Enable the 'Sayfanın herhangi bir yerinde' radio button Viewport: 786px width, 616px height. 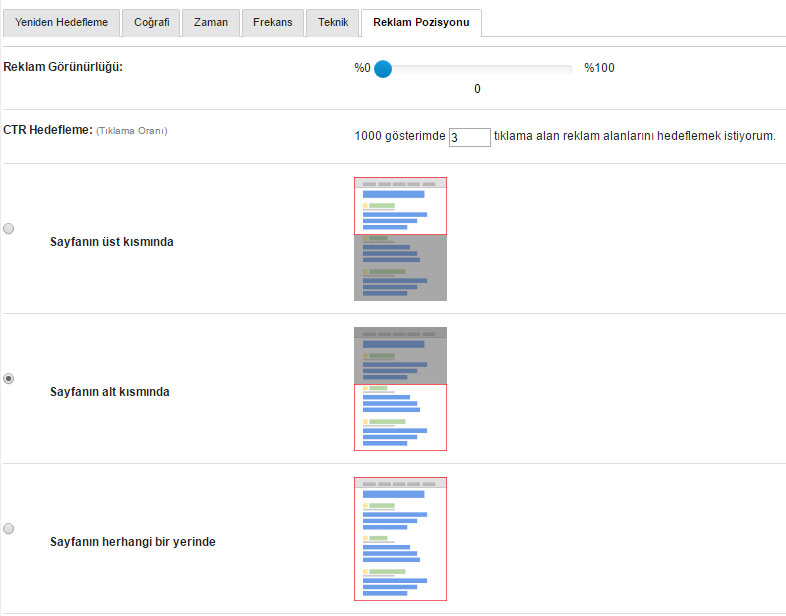[x=9, y=528]
